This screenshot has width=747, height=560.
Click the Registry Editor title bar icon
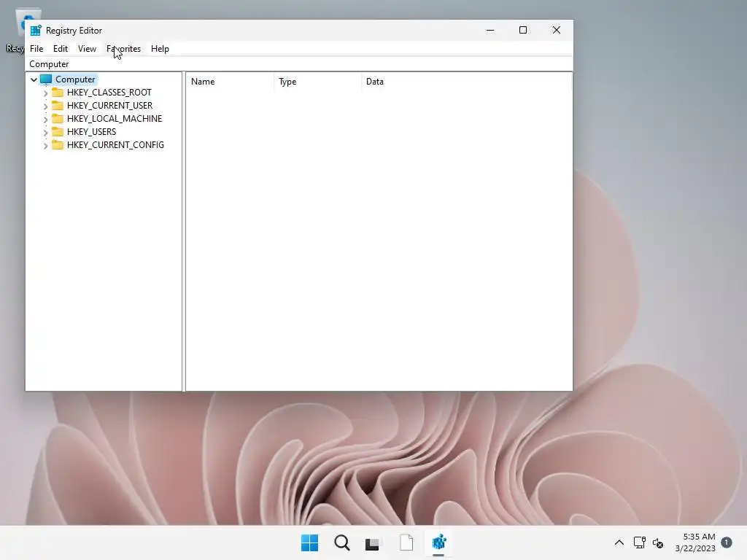point(36,31)
